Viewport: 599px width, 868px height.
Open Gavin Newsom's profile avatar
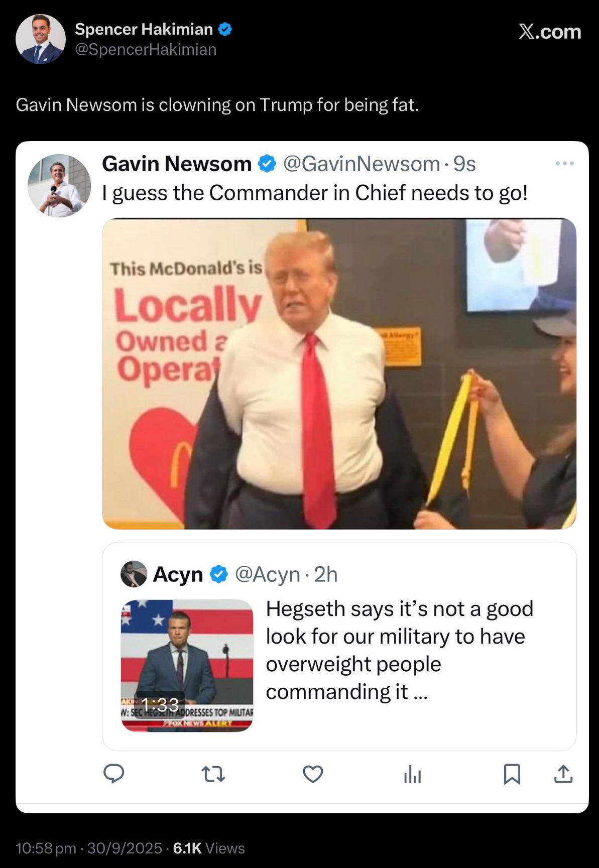[x=59, y=186]
